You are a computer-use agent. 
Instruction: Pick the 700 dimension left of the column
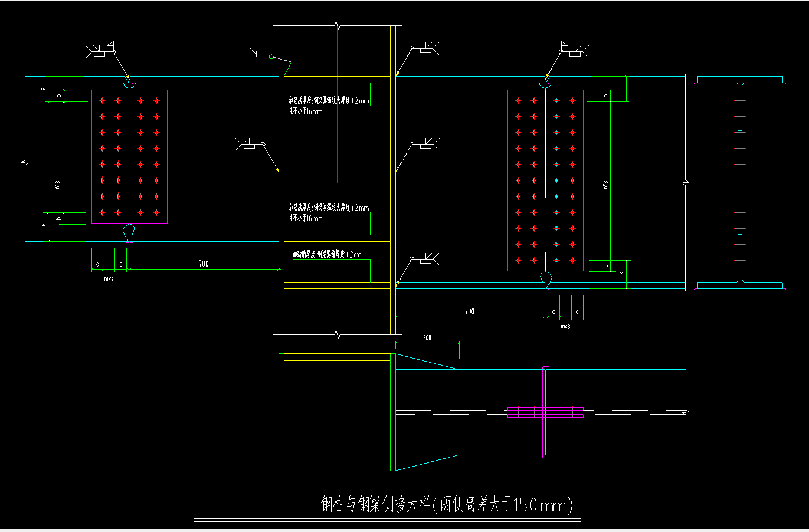pyautogui.click(x=204, y=264)
